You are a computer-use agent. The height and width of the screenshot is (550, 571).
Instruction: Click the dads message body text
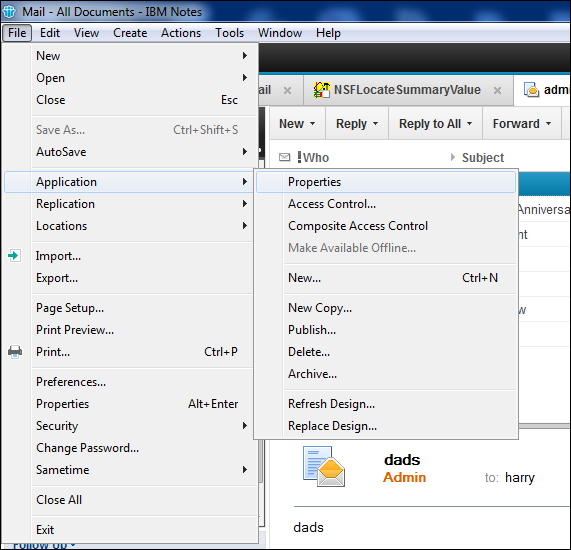[x=308, y=527]
